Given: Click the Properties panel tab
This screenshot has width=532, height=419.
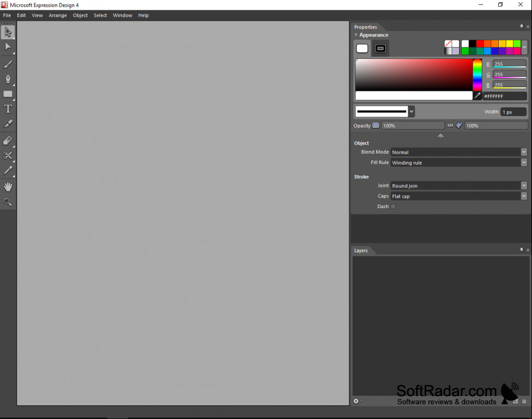Looking at the screenshot, I should point(366,27).
